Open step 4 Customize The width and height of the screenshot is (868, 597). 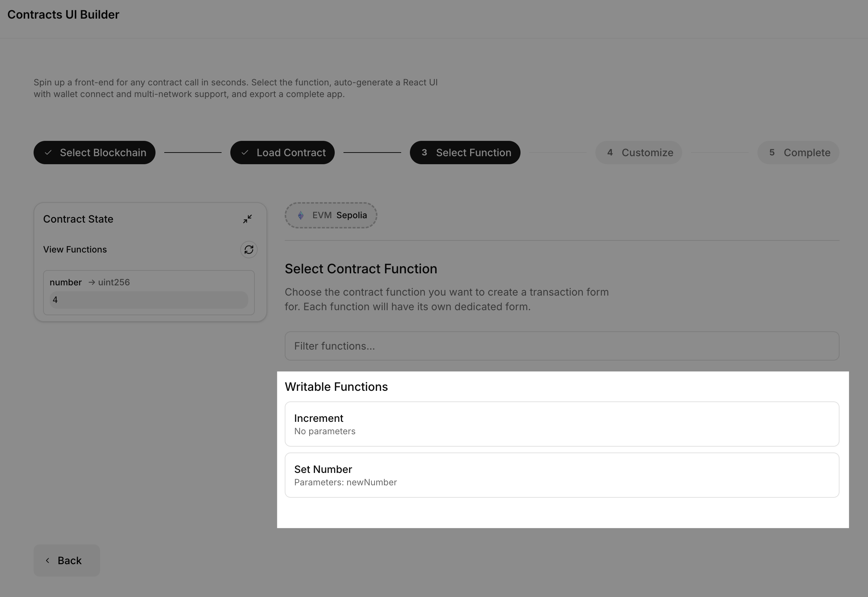[638, 152]
